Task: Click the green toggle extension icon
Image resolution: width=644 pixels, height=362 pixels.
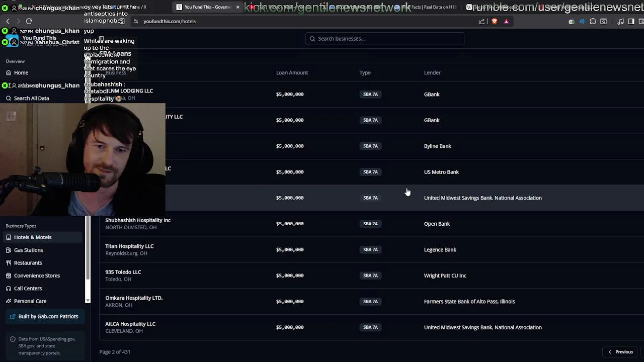Action: point(571,22)
